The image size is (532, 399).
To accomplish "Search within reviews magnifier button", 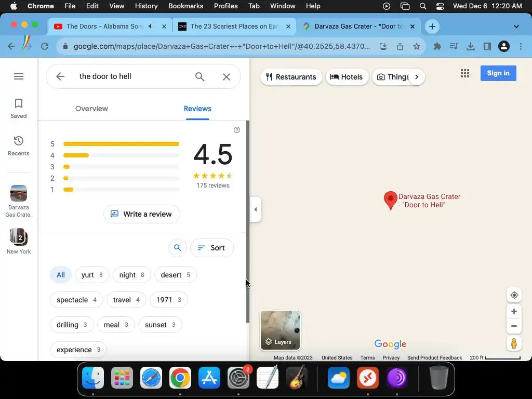I will coord(178,248).
